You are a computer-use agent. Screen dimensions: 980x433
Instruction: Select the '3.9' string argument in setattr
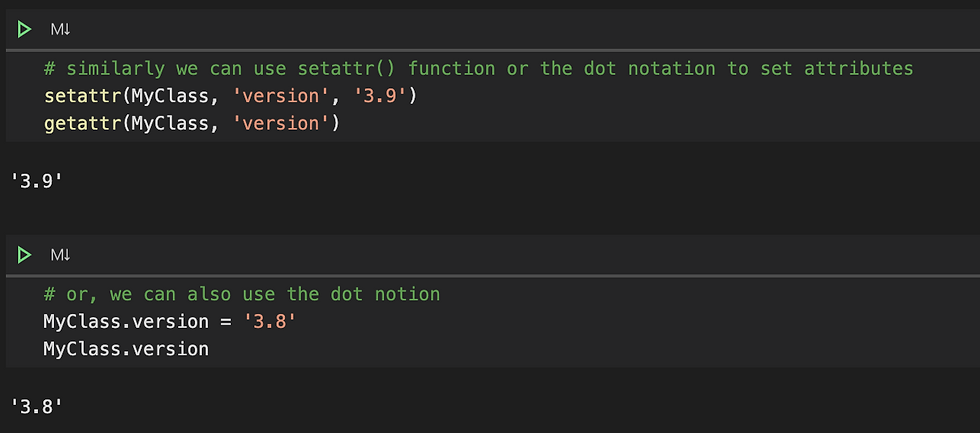tap(380, 96)
